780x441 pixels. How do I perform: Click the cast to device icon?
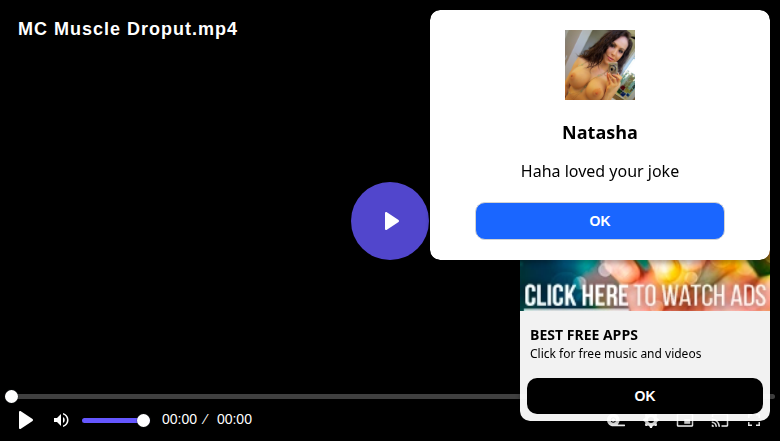pyautogui.click(x=720, y=423)
